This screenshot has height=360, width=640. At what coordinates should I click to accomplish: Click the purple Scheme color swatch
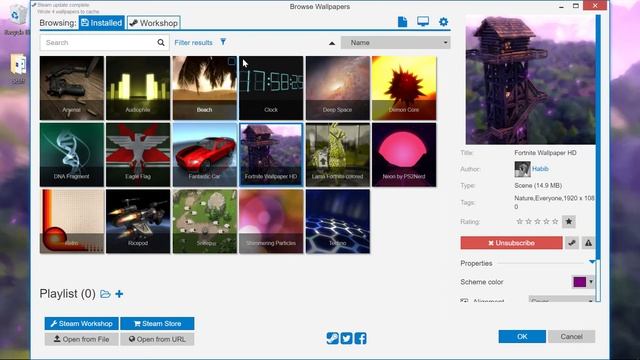tap(580, 282)
